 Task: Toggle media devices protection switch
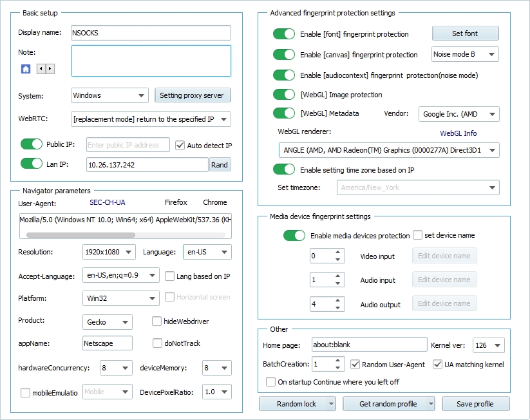294,235
